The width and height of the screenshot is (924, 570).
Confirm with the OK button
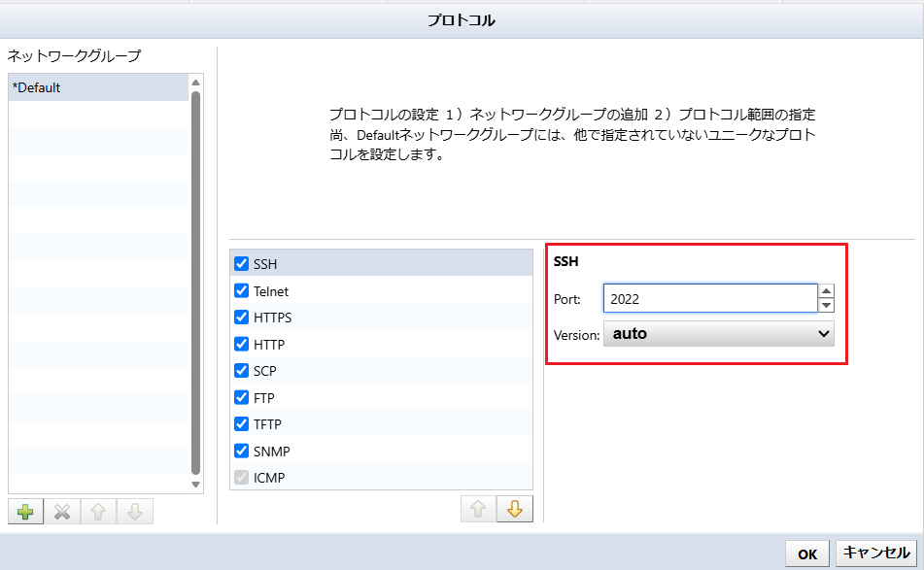point(806,554)
